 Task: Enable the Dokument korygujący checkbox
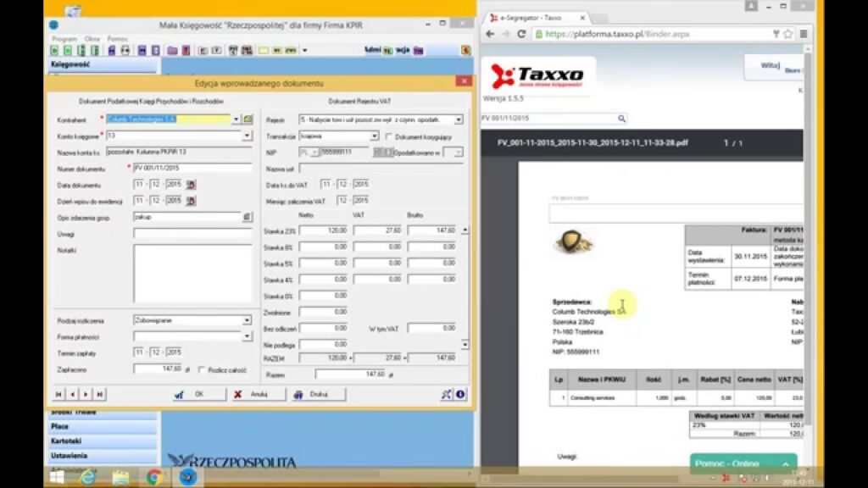click(x=389, y=136)
